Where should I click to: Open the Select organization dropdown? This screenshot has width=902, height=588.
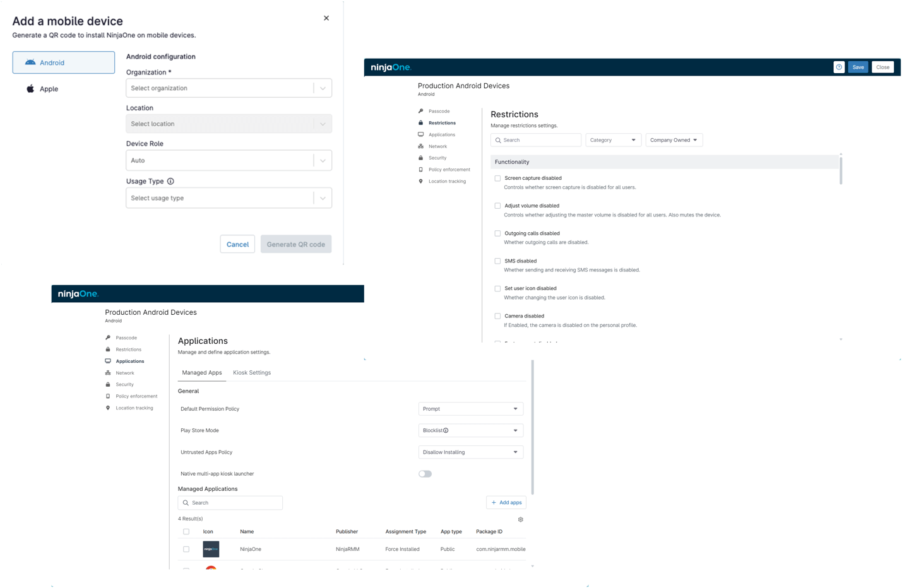coord(228,88)
